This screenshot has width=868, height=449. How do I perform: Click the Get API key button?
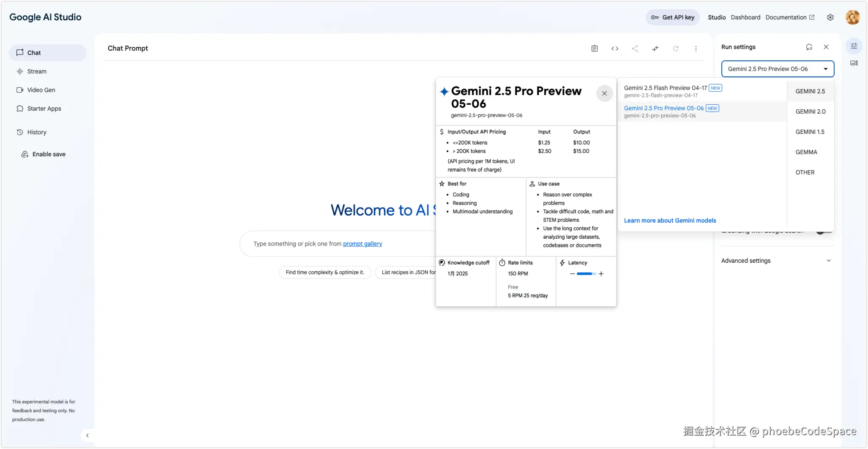(673, 17)
